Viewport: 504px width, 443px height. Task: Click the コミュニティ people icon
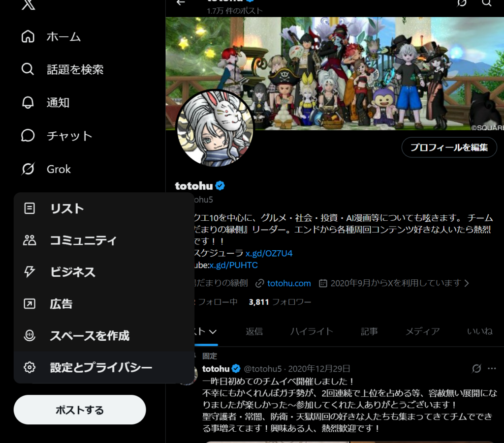[30, 240]
